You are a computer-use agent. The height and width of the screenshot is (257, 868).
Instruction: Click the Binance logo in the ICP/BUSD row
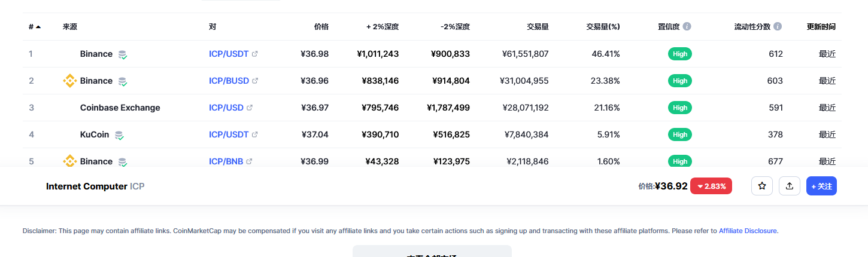click(x=70, y=81)
